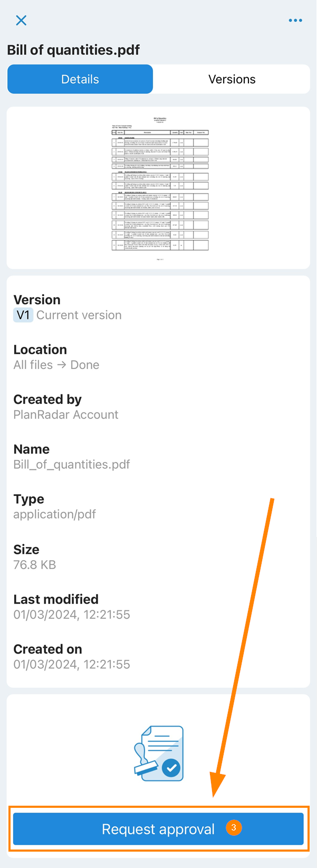The image size is (317, 868).
Task: Click the arrow icon in Location path
Action: pos(62,365)
